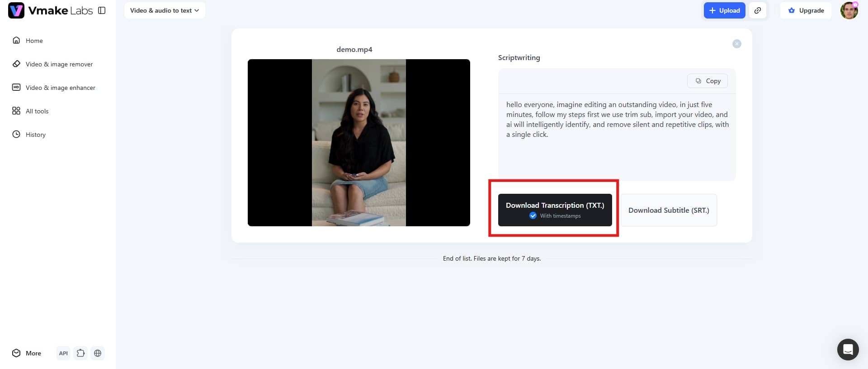Open the Video & audio to text dropdown
Image resolution: width=868 pixels, height=369 pixels.
pos(165,10)
